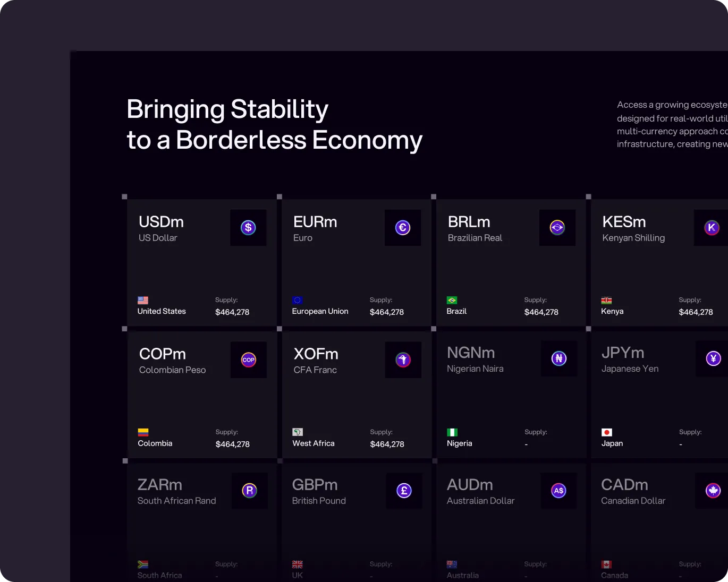Select the EURm euro coin icon
The height and width of the screenshot is (582, 728).
pos(402,227)
